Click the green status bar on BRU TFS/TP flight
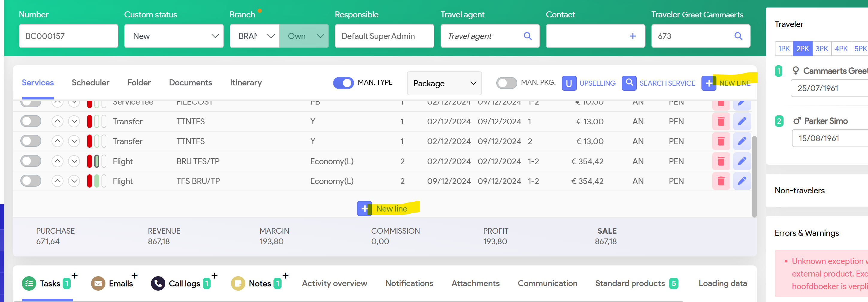The height and width of the screenshot is (302, 868). [97, 161]
